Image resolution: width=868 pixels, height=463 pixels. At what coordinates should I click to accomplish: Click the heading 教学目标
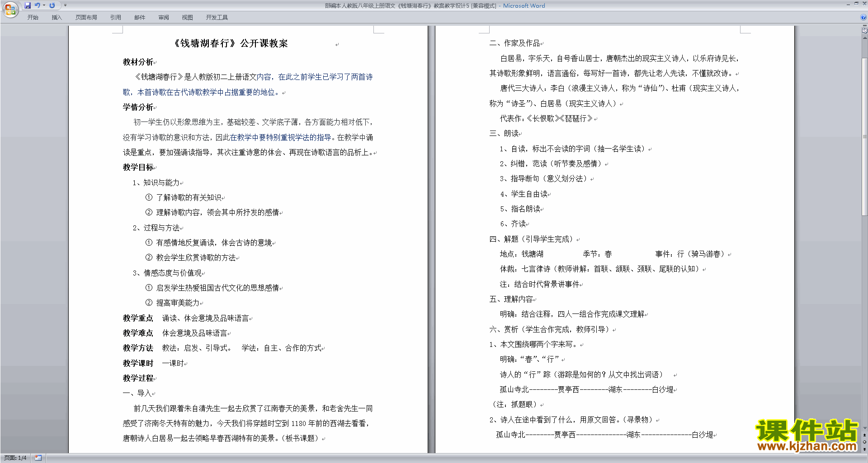click(x=138, y=167)
